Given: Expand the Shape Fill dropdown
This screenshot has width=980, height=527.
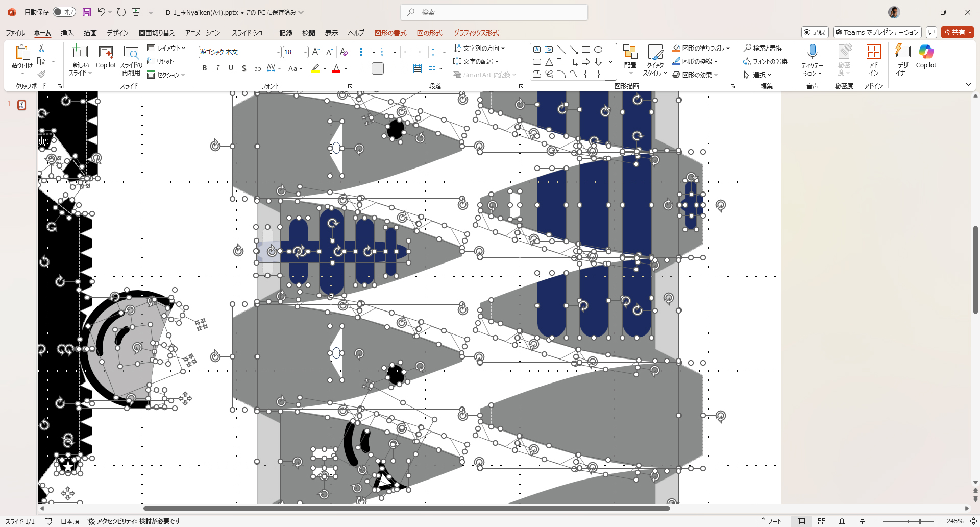Looking at the screenshot, I should 728,48.
